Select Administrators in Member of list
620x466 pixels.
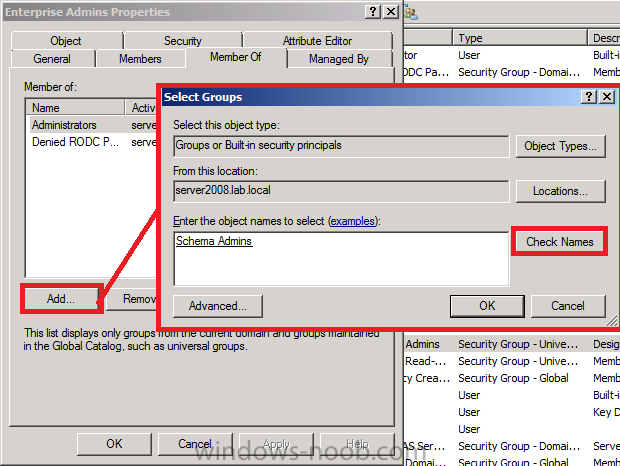pyautogui.click(x=91, y=125)
